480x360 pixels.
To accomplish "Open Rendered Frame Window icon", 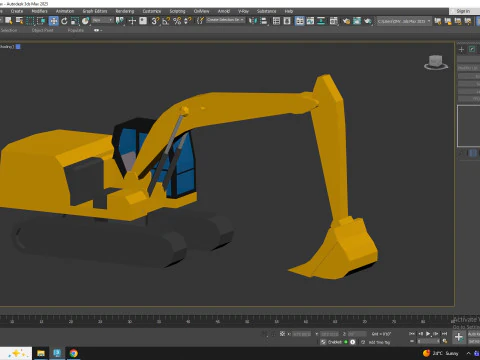I will point(357,21).
